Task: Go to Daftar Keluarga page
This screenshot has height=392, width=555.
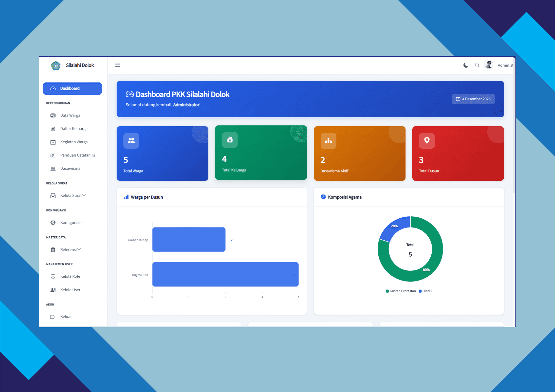Action: (74, 129)
